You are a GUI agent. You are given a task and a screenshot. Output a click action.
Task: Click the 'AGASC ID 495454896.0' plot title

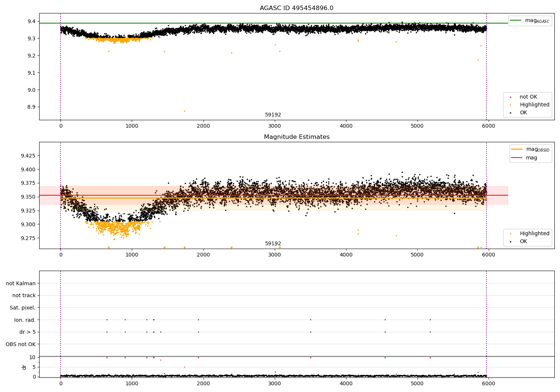coord(296,8)
